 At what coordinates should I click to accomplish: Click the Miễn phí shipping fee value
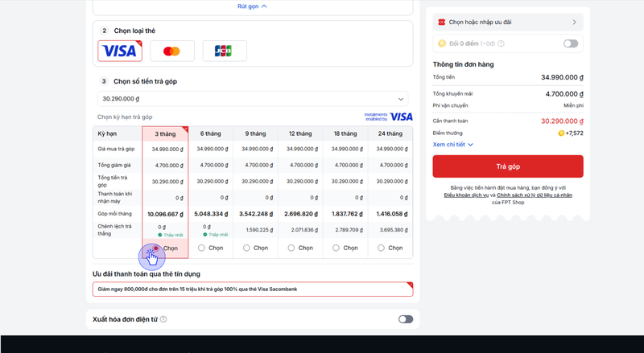[x=573, y=105]
